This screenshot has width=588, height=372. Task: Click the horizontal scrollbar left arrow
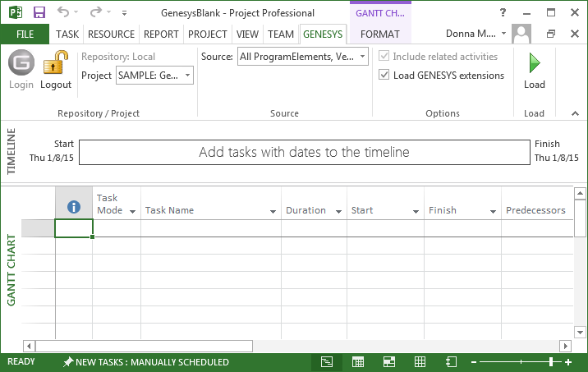[x=30, y=346]
